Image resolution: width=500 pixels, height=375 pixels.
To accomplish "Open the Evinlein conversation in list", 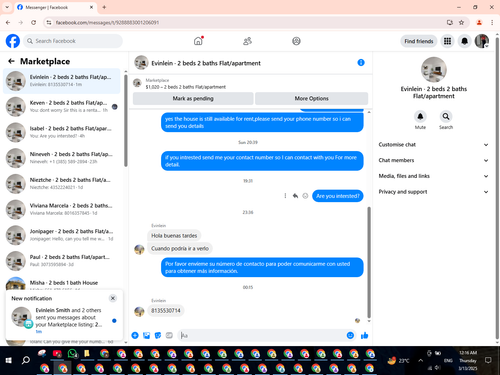I will click(62, 81).
